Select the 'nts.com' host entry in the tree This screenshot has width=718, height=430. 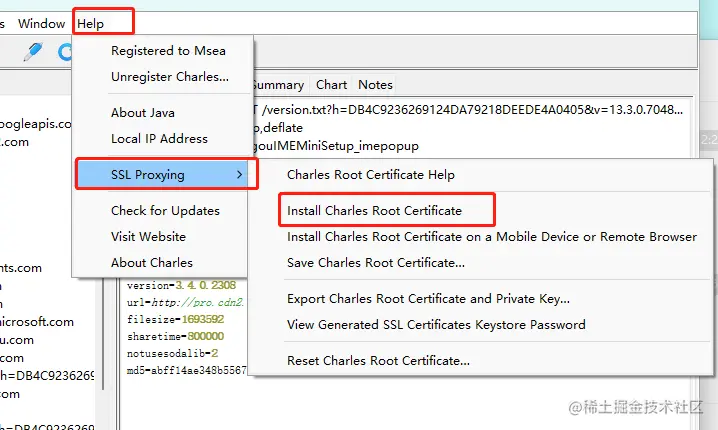(x=21, y=268)
